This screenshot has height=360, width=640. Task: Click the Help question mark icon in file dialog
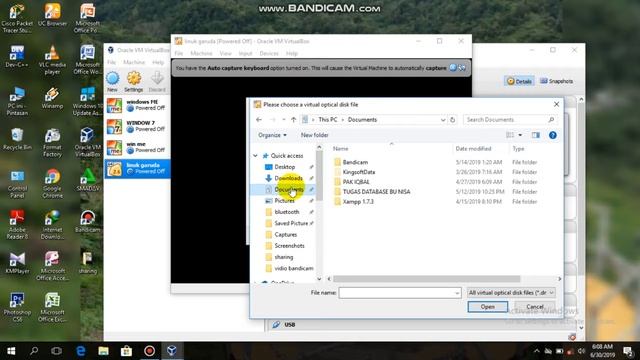(553, 135)
